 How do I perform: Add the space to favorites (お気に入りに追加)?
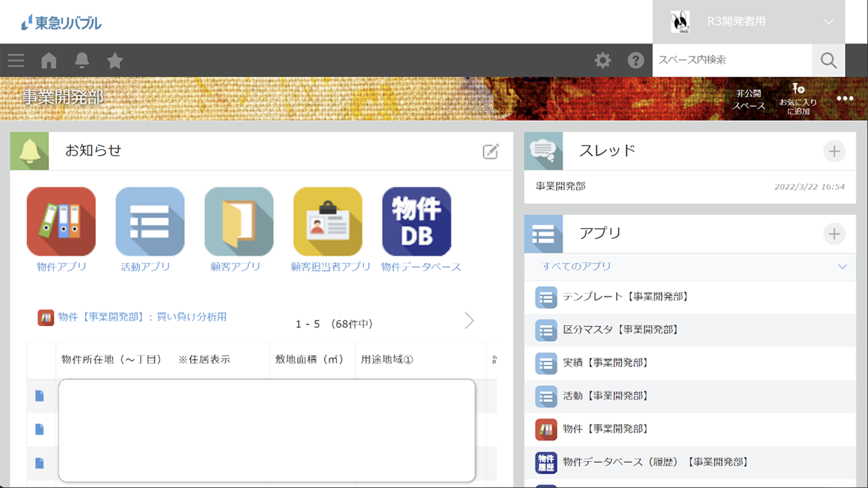[798, 98]
